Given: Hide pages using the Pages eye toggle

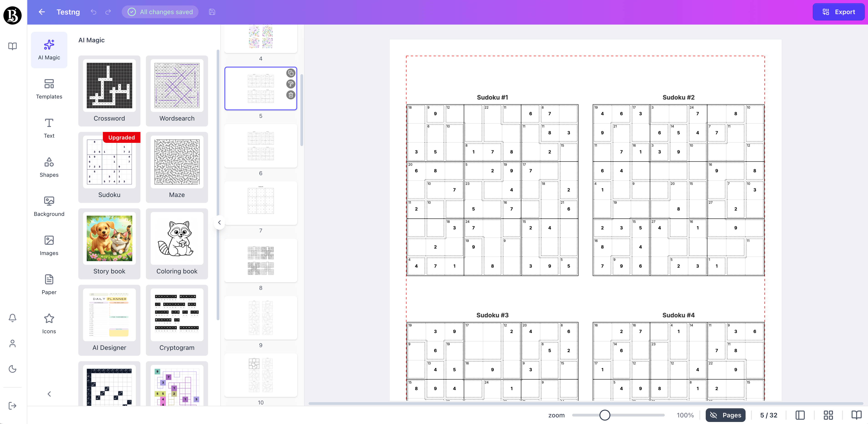Looking at the screenshot, I should (x=714, y=415).
